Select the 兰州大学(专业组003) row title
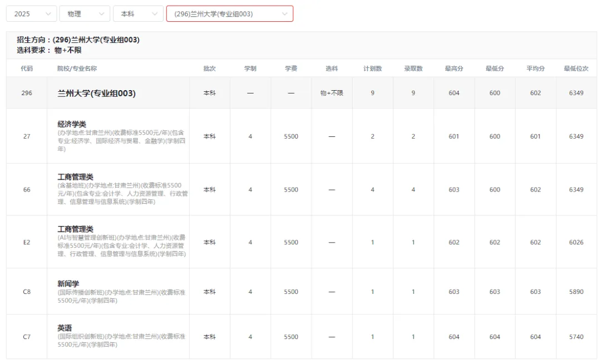 point(97,93)
